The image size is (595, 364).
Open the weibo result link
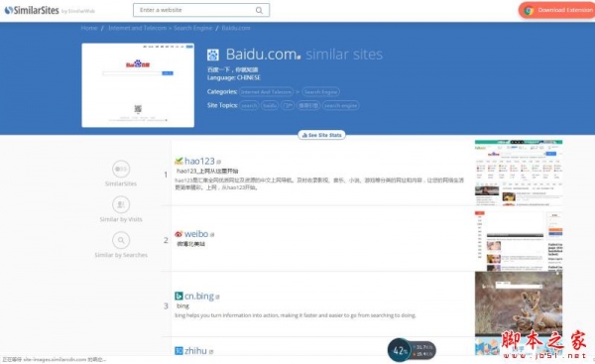196,234
